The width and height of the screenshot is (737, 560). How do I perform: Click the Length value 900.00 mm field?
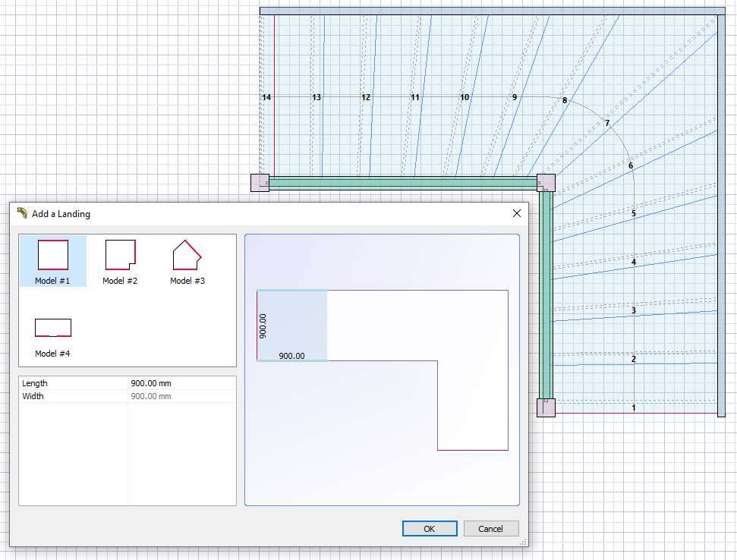click(181, 383)
